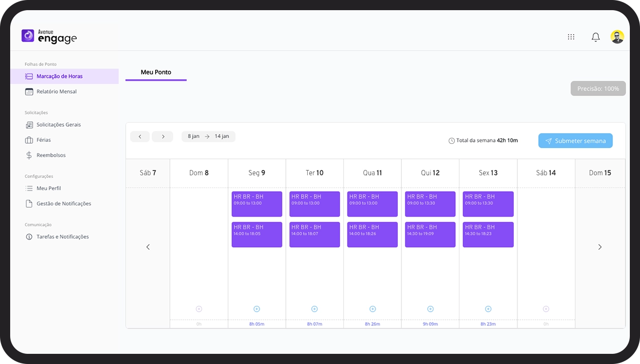Open Qua 11 entry 09:00 to 13:00
The height and width of the screenshot is (364, 640).
(372, 204)
